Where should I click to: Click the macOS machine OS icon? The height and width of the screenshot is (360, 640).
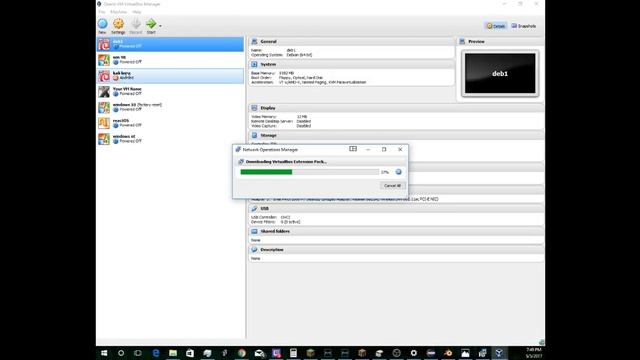tap(104, 123)
